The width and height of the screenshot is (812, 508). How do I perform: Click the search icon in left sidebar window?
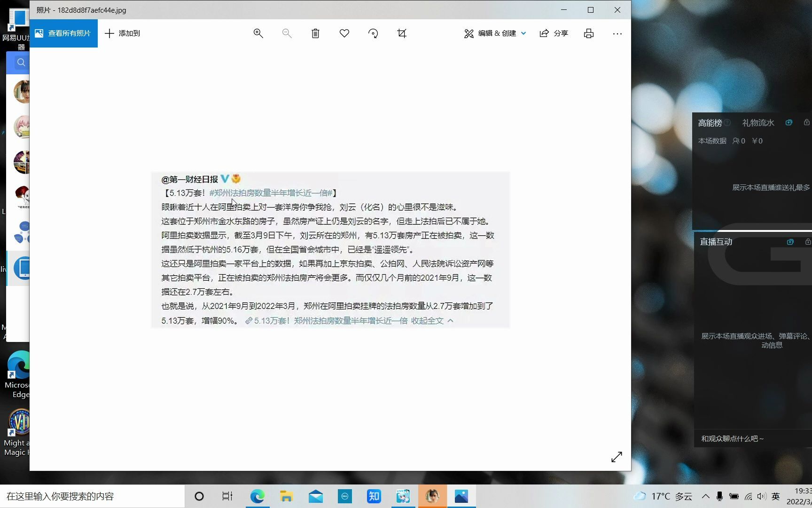[21, 62]
